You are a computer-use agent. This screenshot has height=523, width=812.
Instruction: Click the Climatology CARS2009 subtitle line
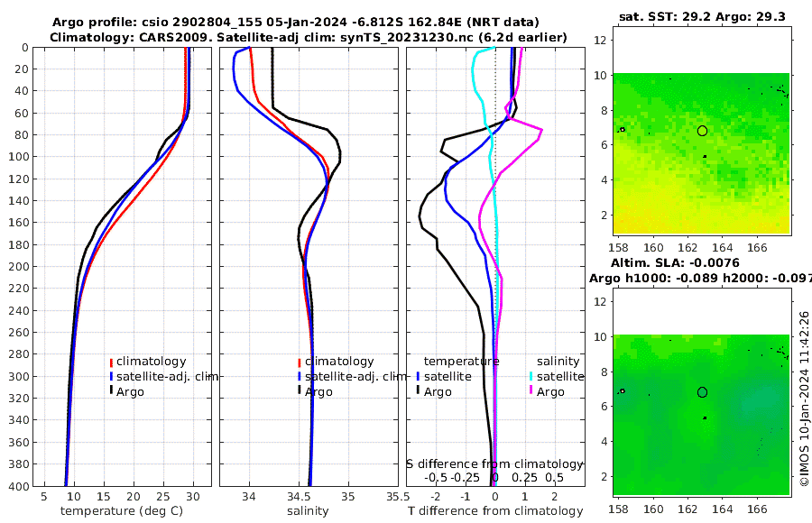(x=309, y=37)
